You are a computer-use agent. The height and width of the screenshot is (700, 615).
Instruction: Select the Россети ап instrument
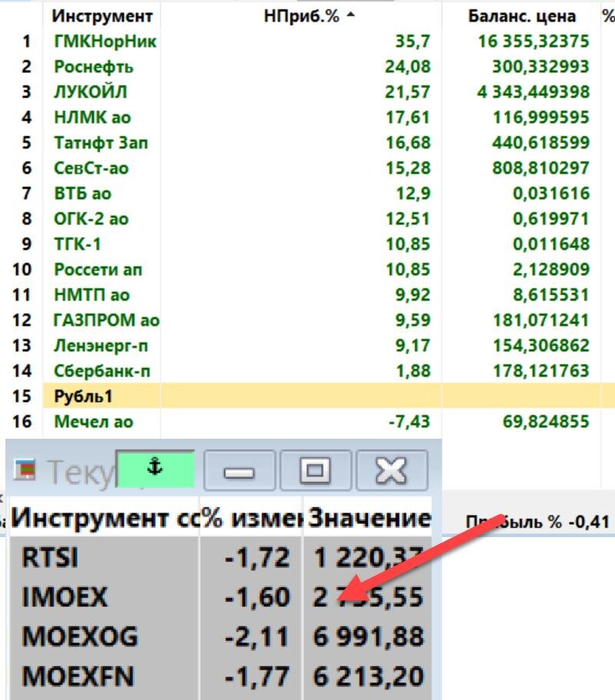(x=98, y=270)
